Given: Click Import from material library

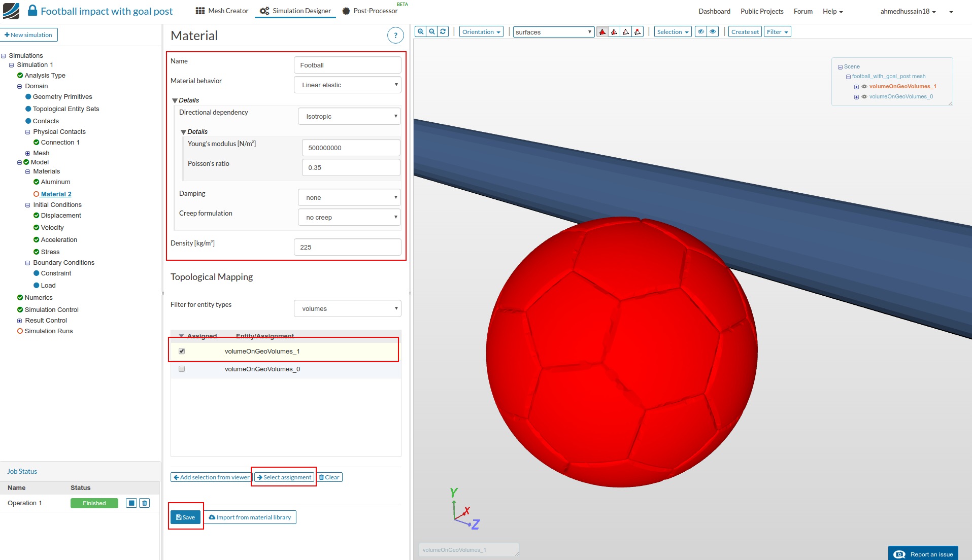Looking at the screenshot, I should (250, 517).
